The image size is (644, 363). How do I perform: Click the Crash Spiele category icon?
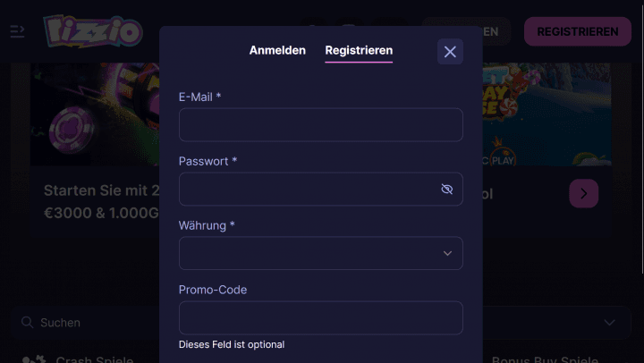point(34,359)
